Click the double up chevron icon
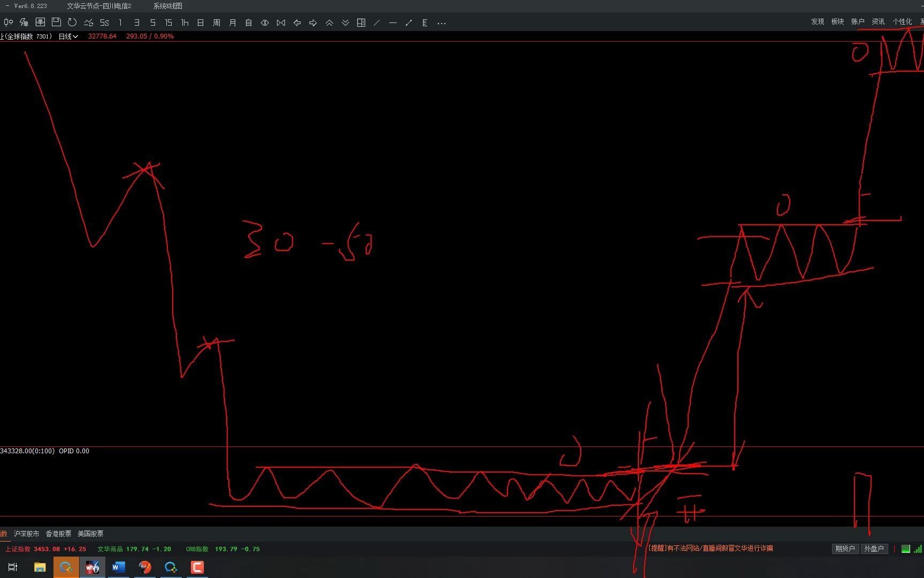This screenshot has height=578, width=924. pos(329,22)
